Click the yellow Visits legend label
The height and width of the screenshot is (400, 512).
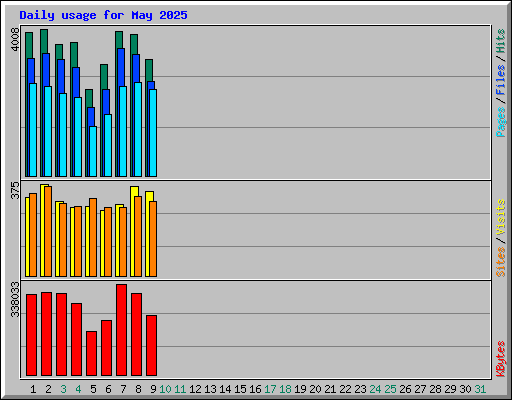coord(500,217)
